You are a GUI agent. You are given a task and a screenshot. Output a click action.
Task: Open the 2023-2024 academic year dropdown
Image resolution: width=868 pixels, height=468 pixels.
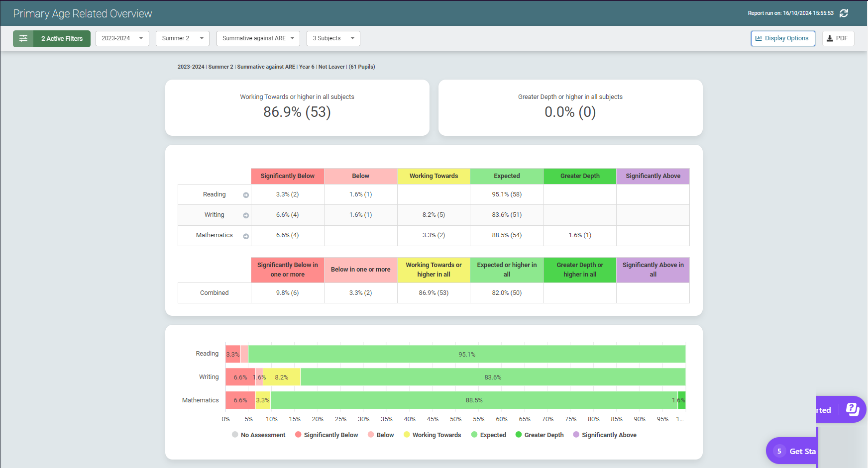(122, 38)
